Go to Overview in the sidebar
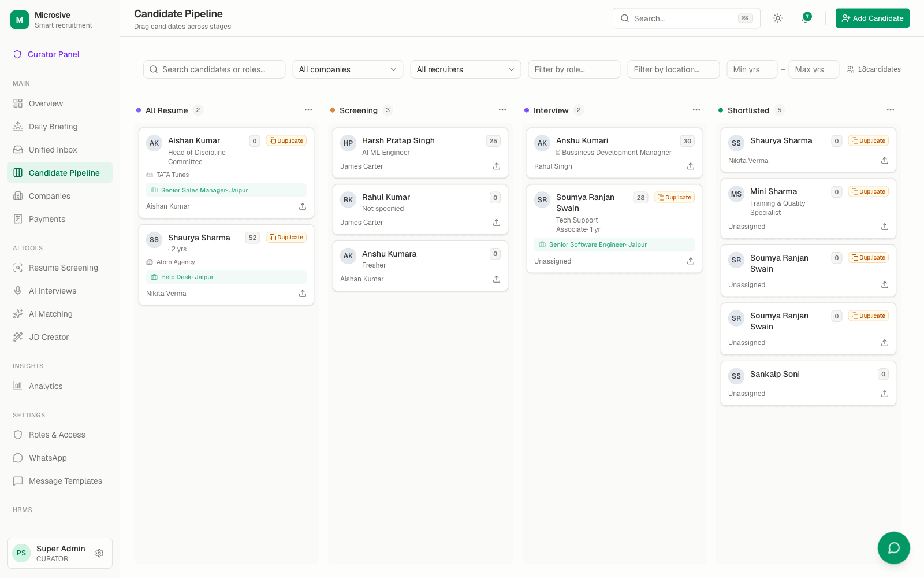 [x=60, y=103]
